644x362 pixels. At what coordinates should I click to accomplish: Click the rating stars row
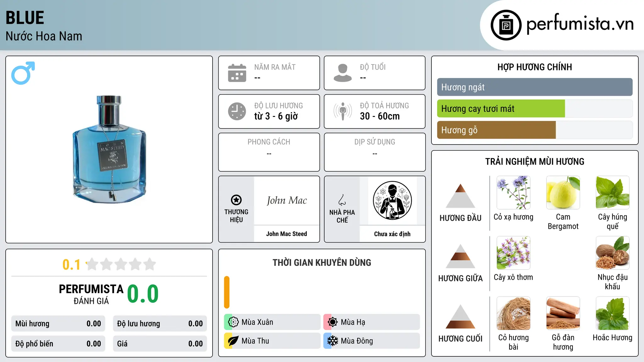click(121, 264)
